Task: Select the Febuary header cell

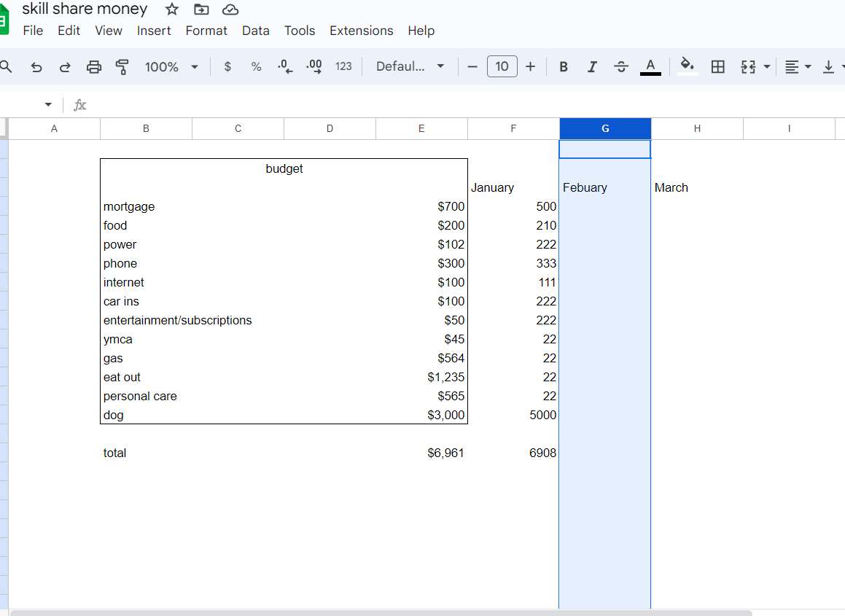Action: (x=605, y=187)
